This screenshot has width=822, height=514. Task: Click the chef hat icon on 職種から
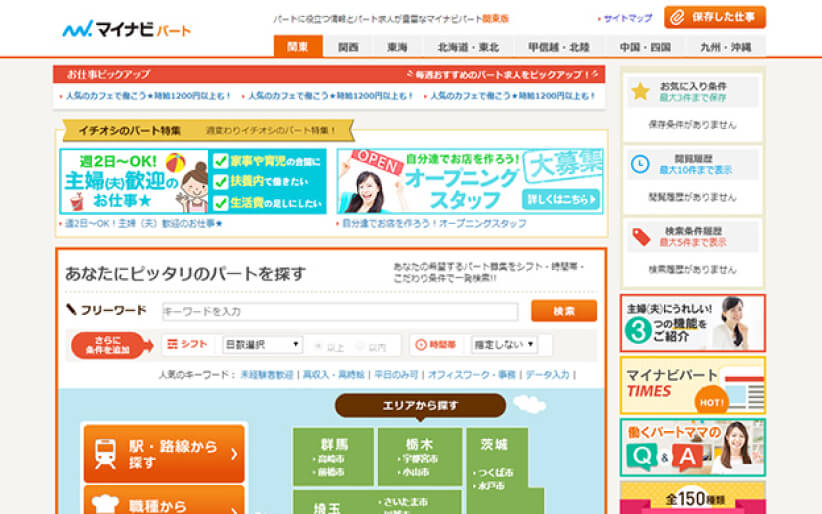[105, 505]
